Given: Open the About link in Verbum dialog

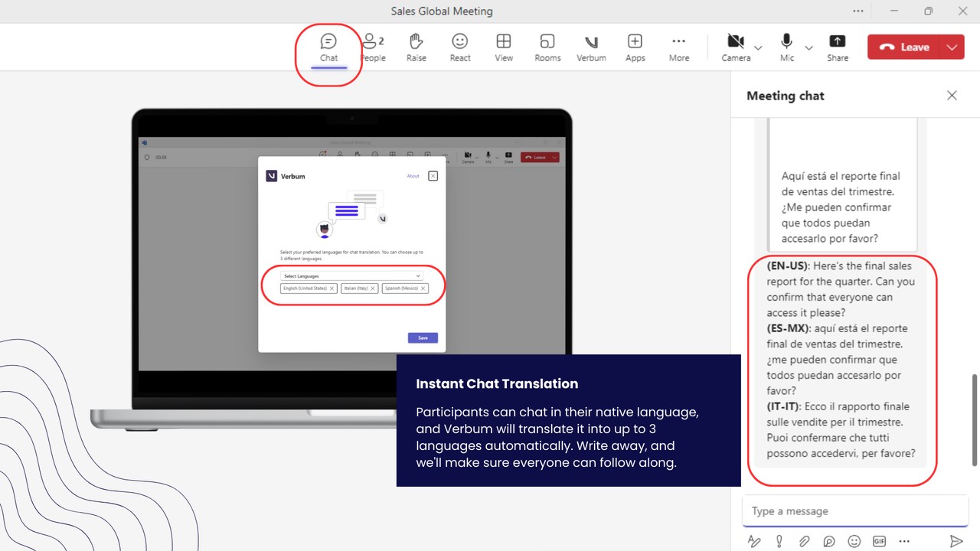Looking at the screenshot, I should 413,176.
